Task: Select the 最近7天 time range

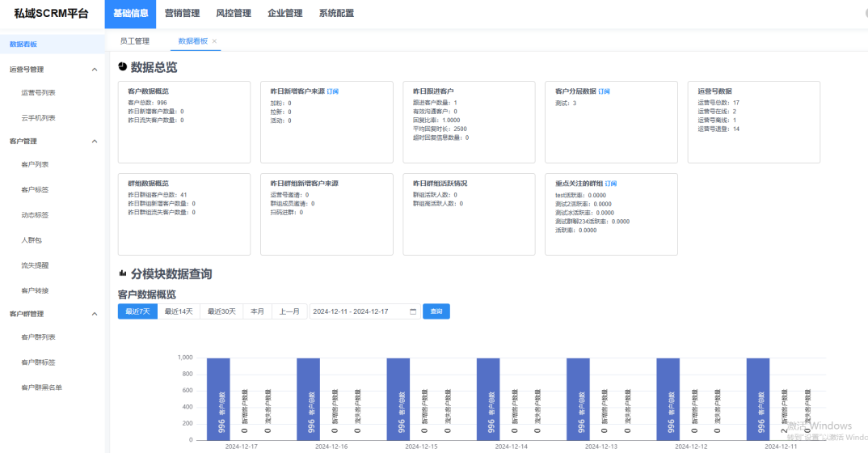Action: (137, 311)
